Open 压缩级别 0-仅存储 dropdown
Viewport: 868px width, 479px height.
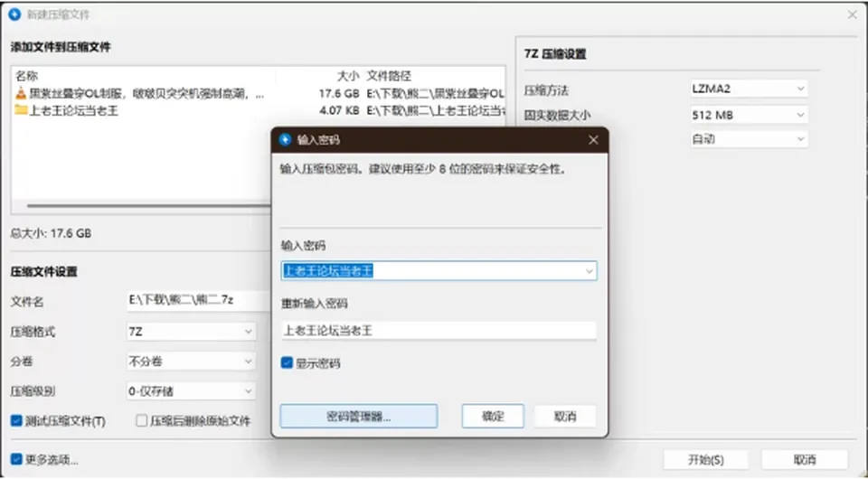[x=191, y=391]
